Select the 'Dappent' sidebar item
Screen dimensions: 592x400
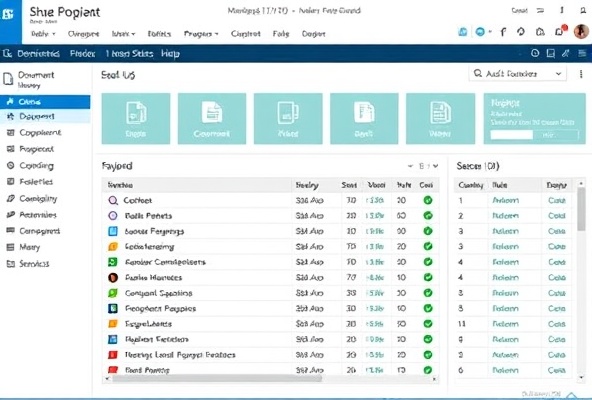click(x=45, y=116)
